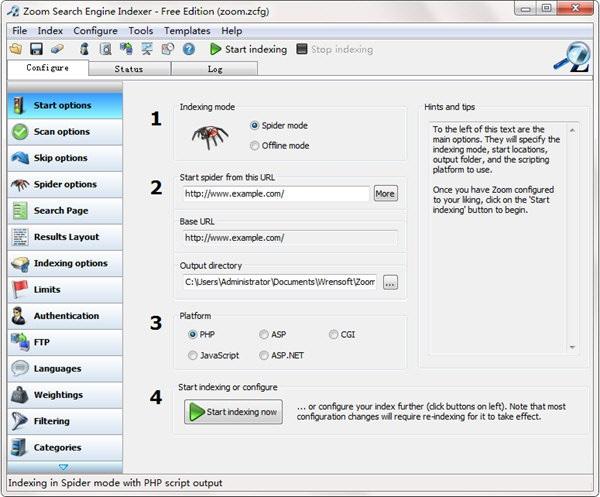The height and width of the screenshot is (497, 600).
Task: Open Spider options in the sidebar
Action: pos(65,184)
